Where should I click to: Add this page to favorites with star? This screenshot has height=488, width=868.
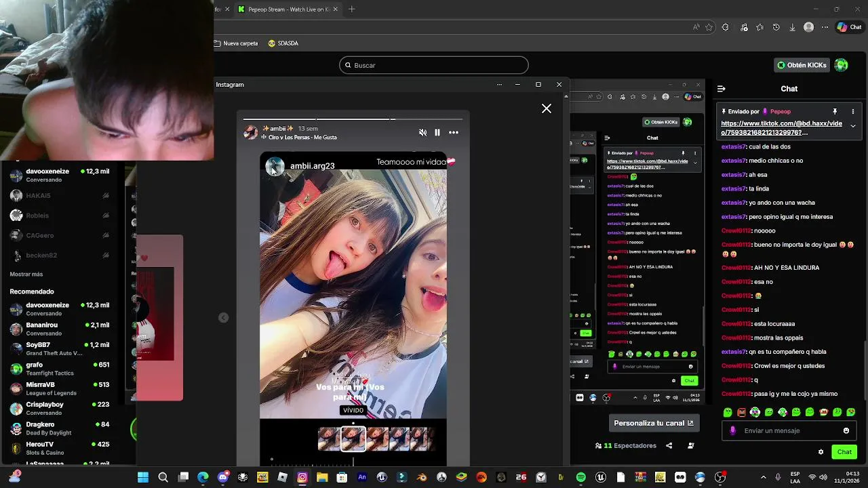[x=709, y=27]
